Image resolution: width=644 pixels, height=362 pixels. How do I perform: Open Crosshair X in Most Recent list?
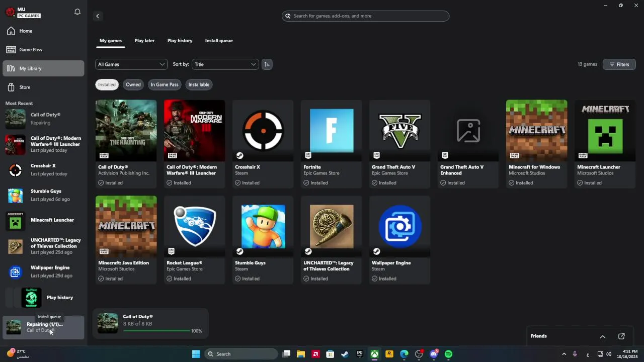click(43, 170)
